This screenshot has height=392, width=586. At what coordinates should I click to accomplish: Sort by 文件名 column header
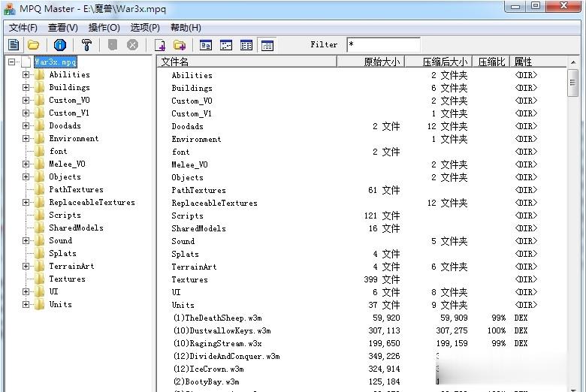pyautogui.click(x=246, y=62)
